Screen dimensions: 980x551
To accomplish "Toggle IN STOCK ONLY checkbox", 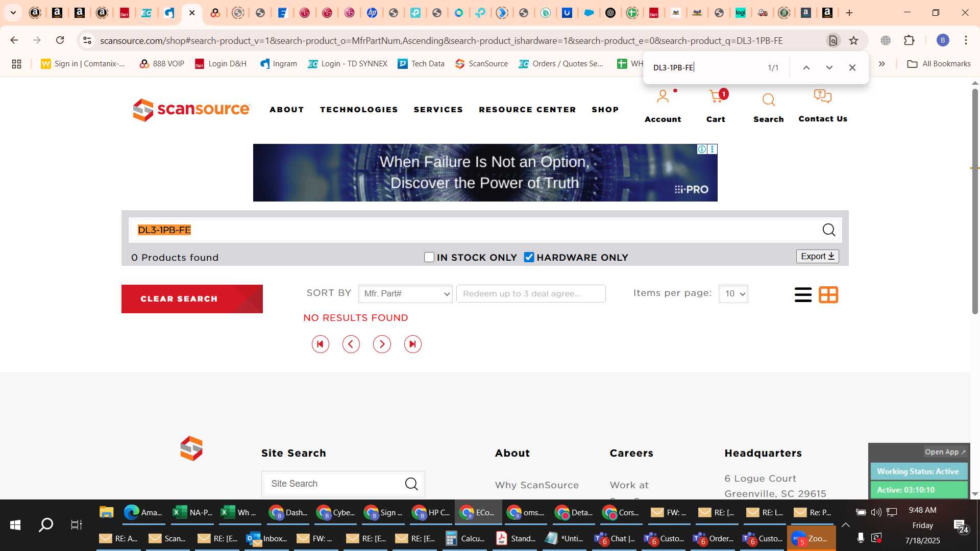I will [x=429, y=258].
